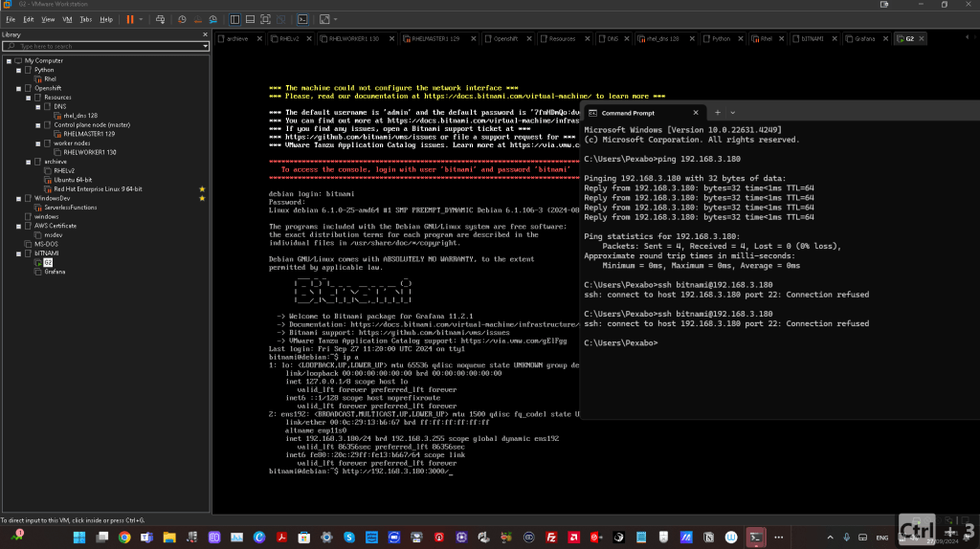Click the Terminal icon on taskbar

click(756, 538)
